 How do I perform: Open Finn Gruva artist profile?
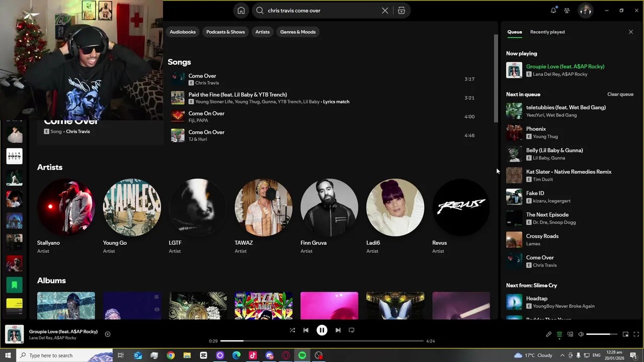[330, 216]
